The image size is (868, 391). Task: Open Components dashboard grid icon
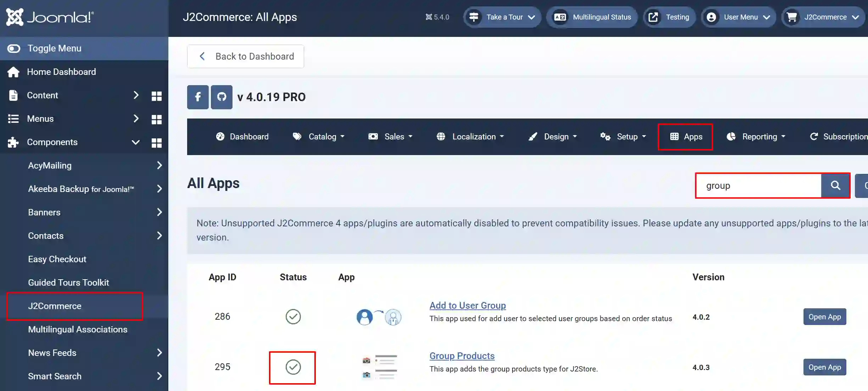point(156,143)
